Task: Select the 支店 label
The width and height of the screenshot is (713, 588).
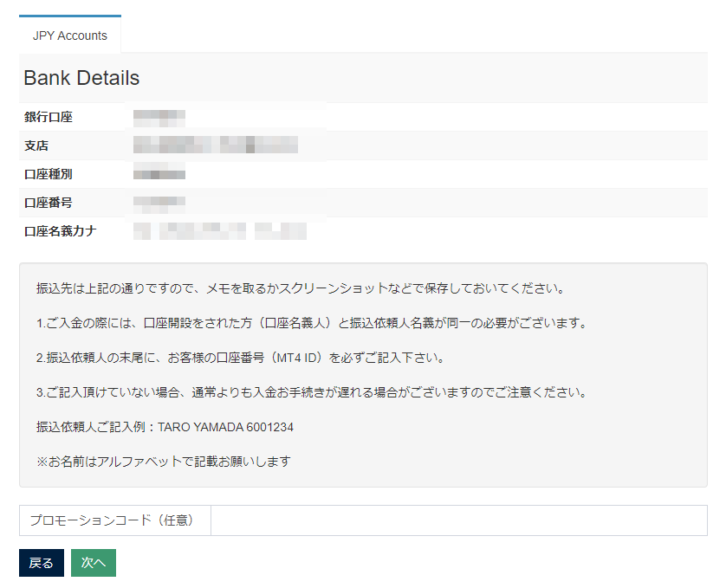Action: [x=36, y=145]
